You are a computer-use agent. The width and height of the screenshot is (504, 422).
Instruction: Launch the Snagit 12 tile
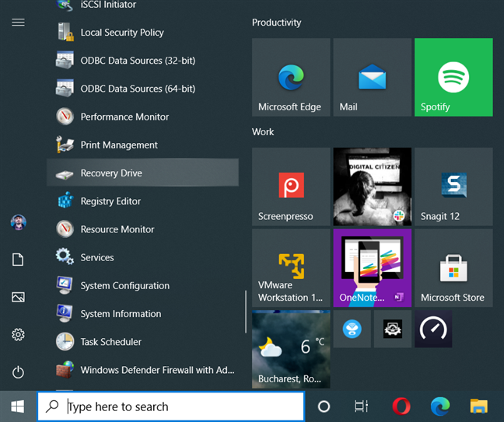[x=453, y=187]
